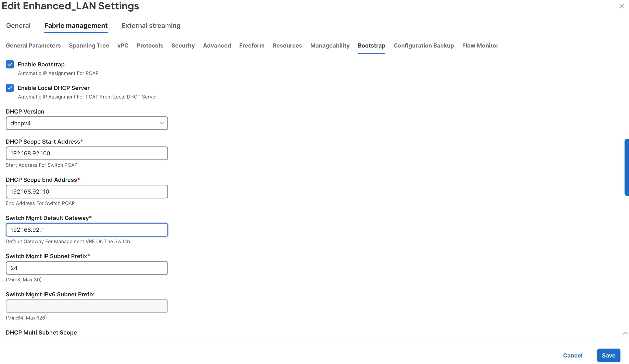Go to the Advanced parameters tab
Viewport: 629px width, 364px height.
tap(217, 45)
